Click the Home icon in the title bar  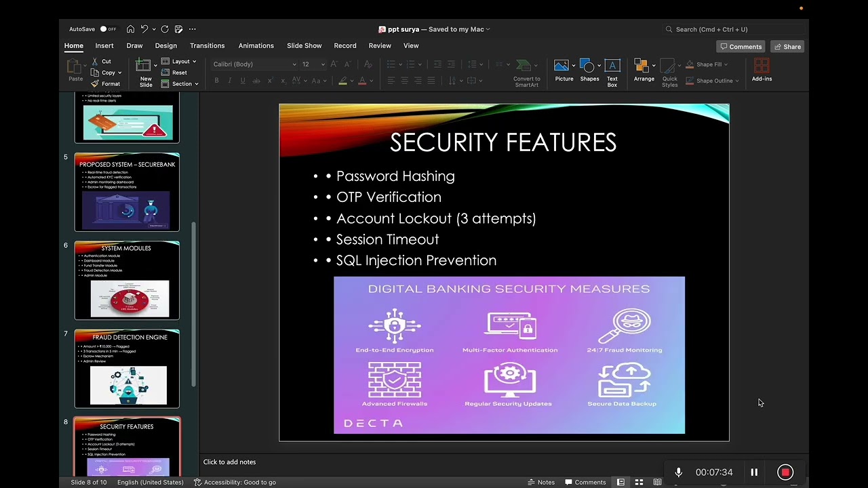(x=130, y=29)
